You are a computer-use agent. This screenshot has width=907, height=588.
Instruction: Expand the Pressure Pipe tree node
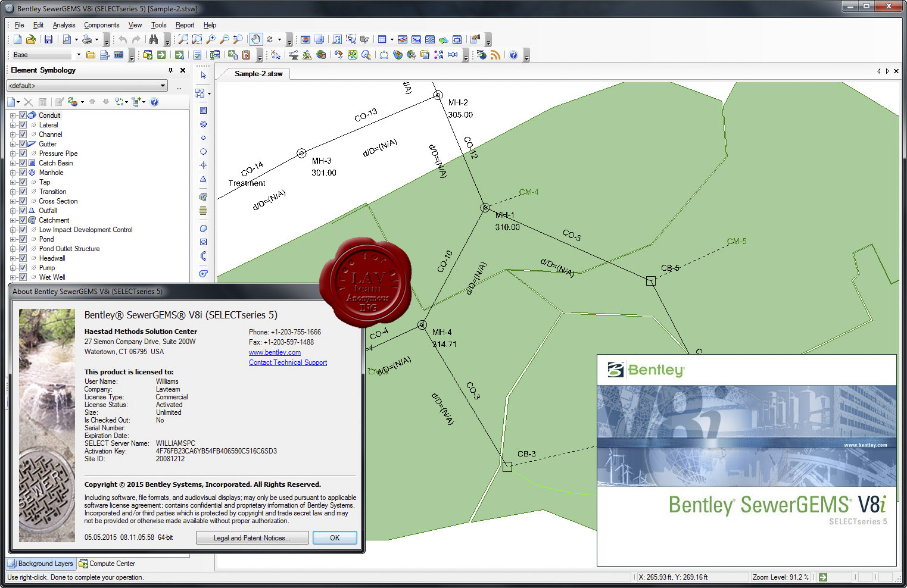click(13, 154)
